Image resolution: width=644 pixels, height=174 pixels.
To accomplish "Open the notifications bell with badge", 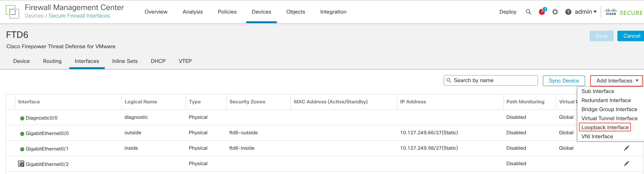I will (x=542, y=12).
